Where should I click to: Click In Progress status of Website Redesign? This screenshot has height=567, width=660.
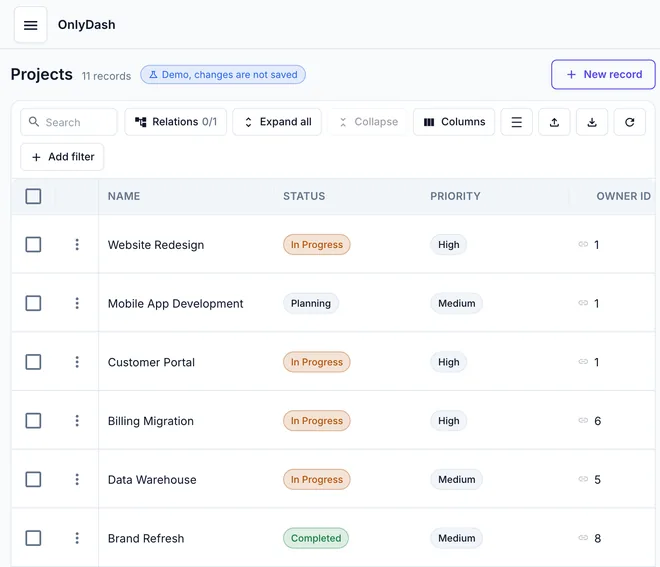(317, 245)
